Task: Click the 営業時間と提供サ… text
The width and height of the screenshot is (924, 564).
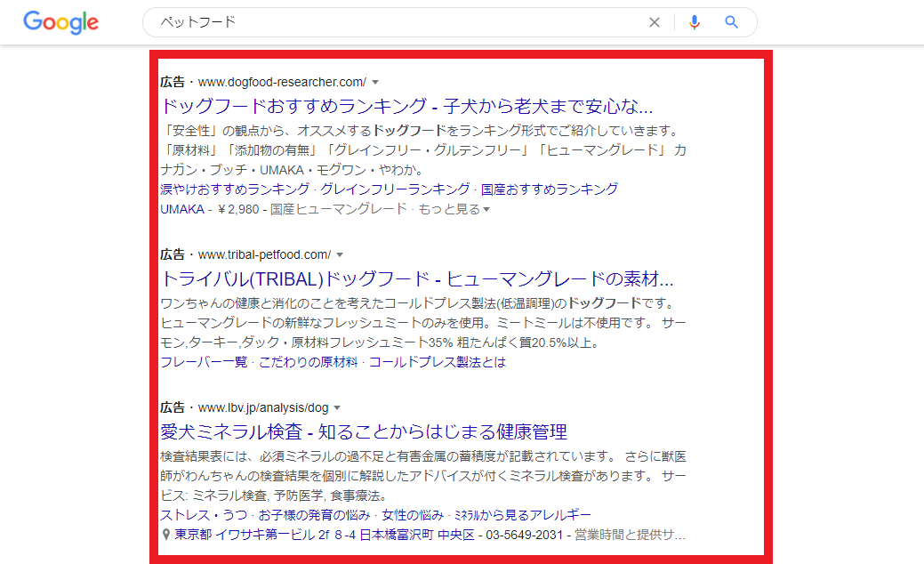Action: [x=630, y=535]
